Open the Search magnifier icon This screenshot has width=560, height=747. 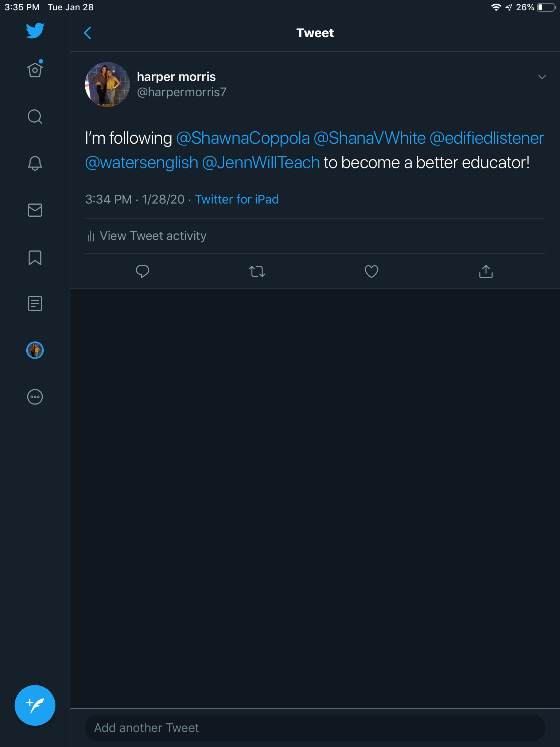click(35, 117)
